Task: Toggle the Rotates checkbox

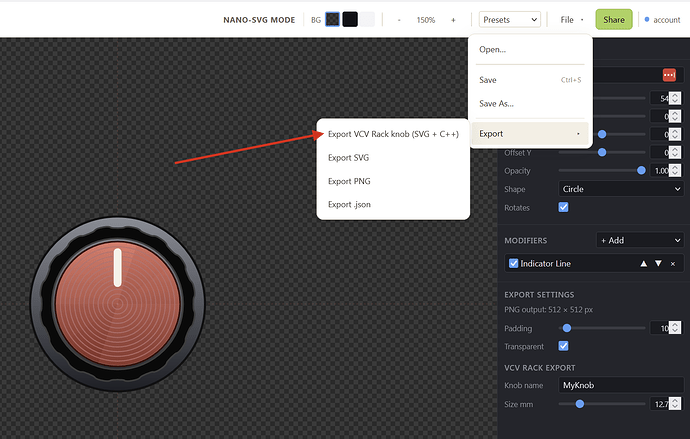Action: tap(563, 207)
